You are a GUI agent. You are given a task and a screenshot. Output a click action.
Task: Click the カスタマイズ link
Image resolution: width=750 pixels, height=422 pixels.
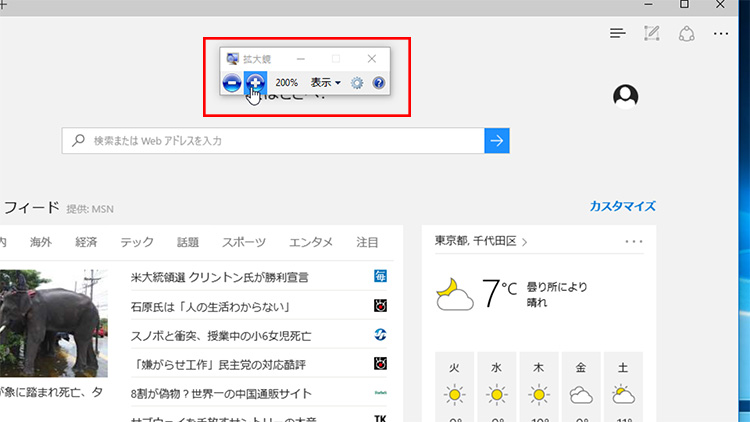[x=622, y=206]
